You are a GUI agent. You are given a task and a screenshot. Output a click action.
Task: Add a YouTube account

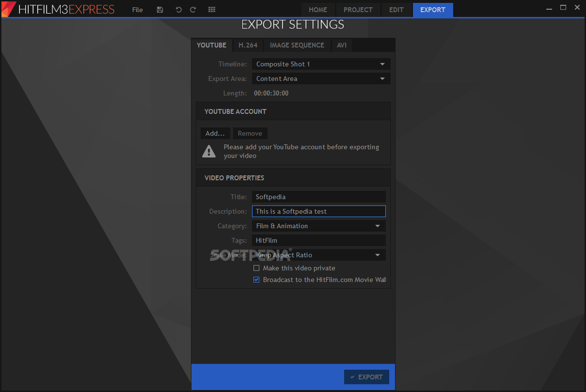(x=215, y=133)
